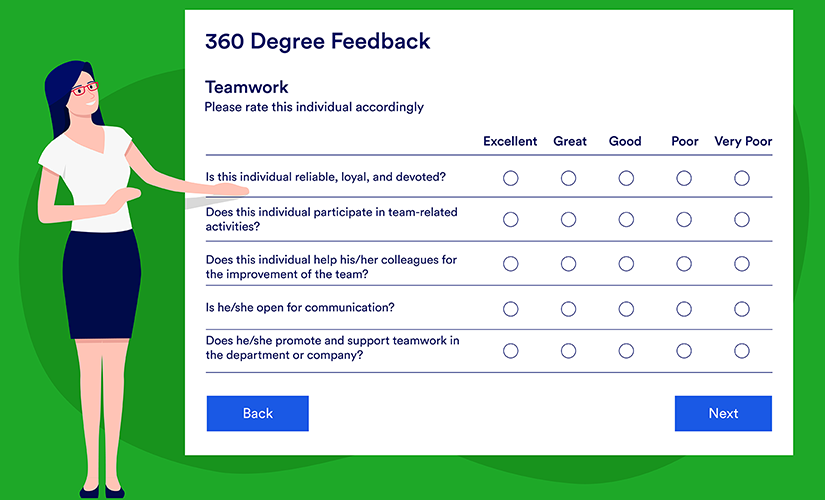This screenshot has width=825, height=500.
Task: Choose Excellent for helping his/her colleagues
Action: point(511,264)
